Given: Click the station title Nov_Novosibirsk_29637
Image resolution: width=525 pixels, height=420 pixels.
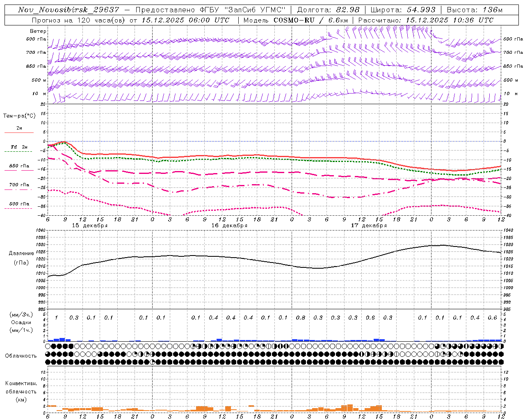Looking at the screenshot, I should tap(68, 9).
